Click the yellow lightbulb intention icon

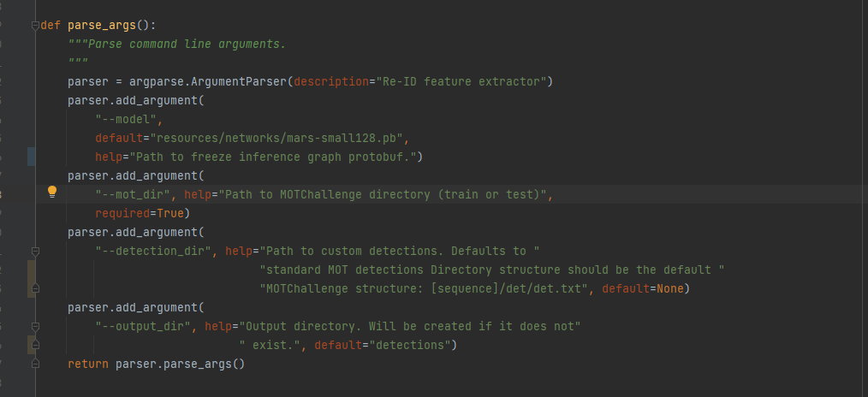pos(52,192)
